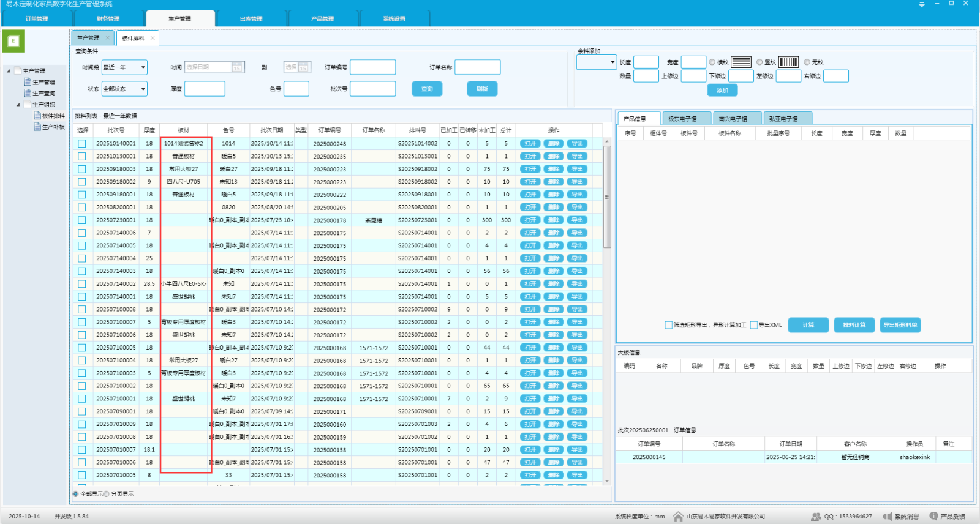Click the horizontal grain (横纹) pattern icon
This screenshot has height=524, width=980.
[x=741, y=62]
